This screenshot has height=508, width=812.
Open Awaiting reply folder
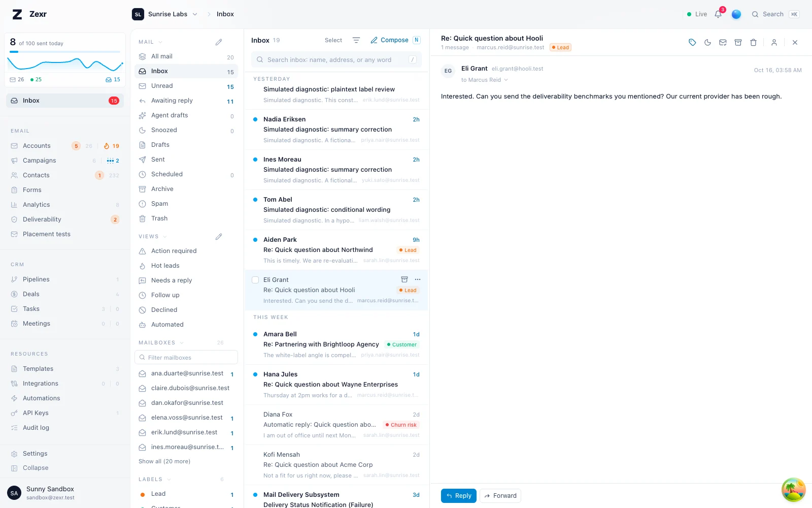coord(186,101)
